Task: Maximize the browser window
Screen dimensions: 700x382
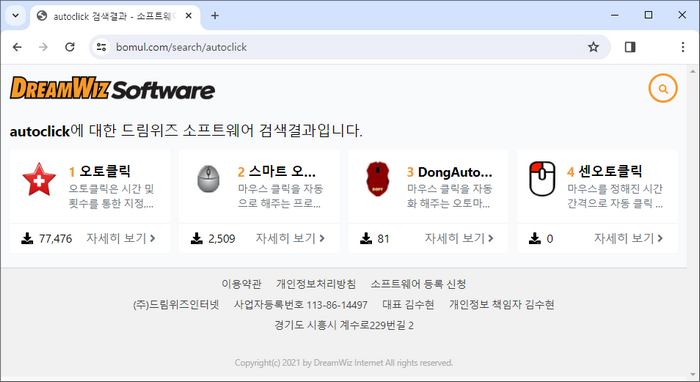Action: (648, 15)
